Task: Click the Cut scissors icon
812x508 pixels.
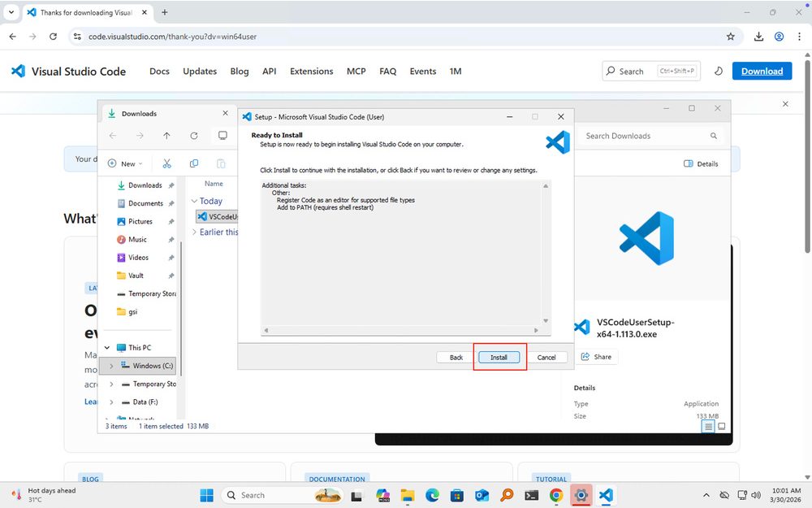Action: [166, 163]
